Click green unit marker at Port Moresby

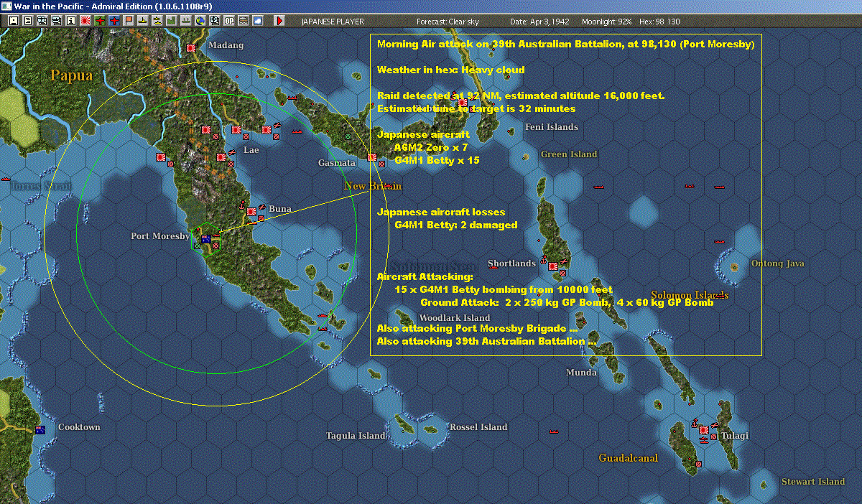coord(197,246)
